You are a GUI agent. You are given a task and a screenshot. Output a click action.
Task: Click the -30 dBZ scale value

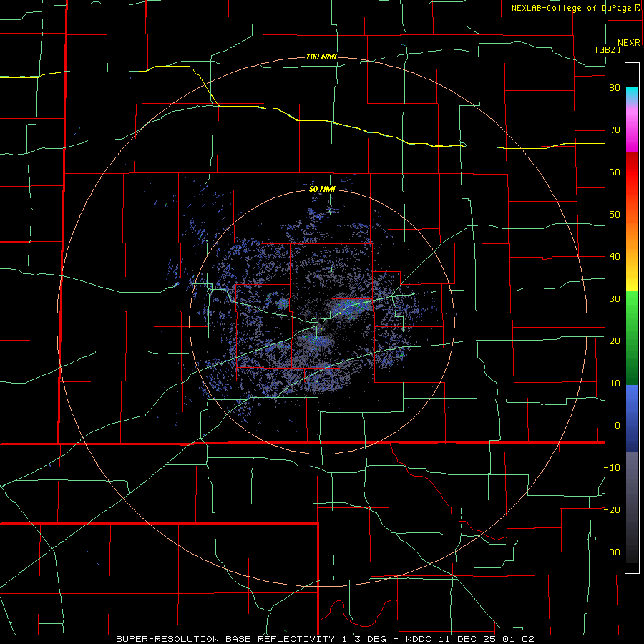(x=612, y=552)
